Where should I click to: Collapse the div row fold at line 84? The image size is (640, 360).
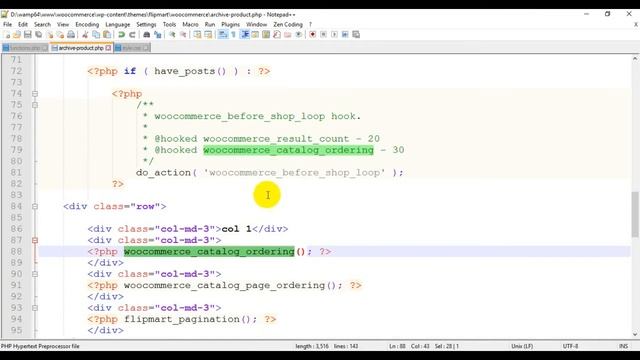[x=35, y=207]
